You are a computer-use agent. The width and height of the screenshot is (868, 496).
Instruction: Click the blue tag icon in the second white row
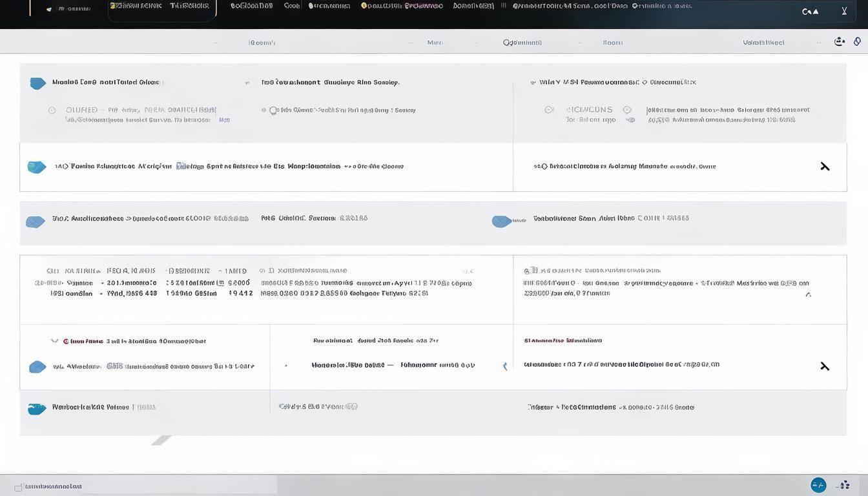[x=37, y=167]
